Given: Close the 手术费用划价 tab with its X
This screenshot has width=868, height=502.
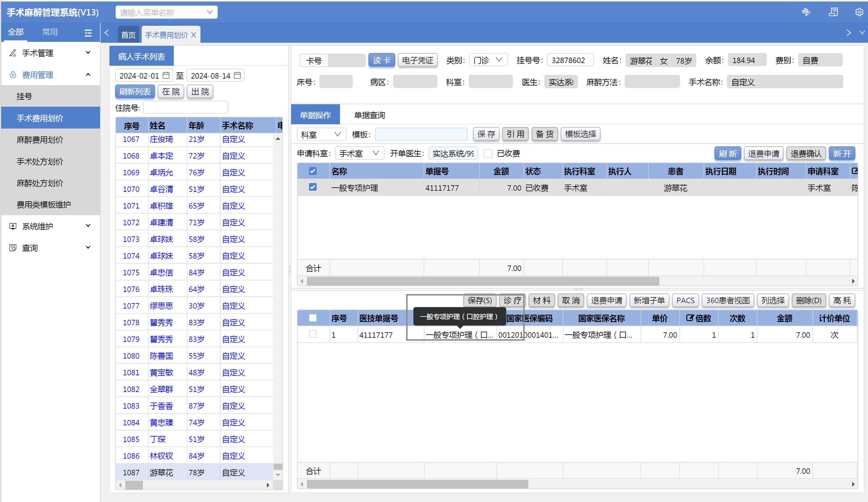Looking at the screenshot, I should 193,35.
